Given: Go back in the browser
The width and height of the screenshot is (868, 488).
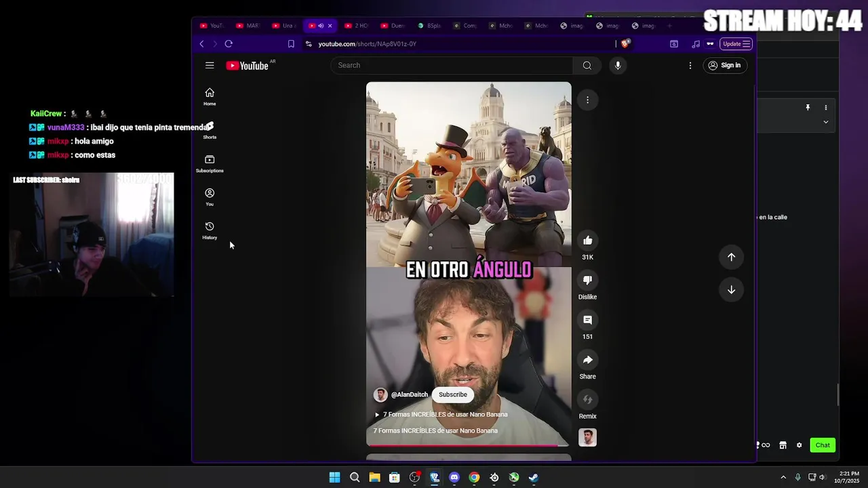Looking at the screenshot, I should 201,43.
